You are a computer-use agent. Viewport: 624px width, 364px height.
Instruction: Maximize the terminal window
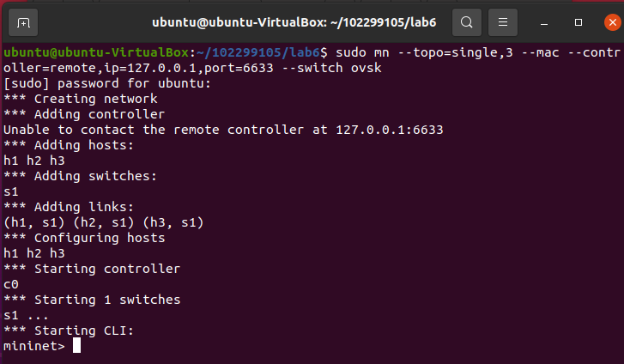point(579,21)
